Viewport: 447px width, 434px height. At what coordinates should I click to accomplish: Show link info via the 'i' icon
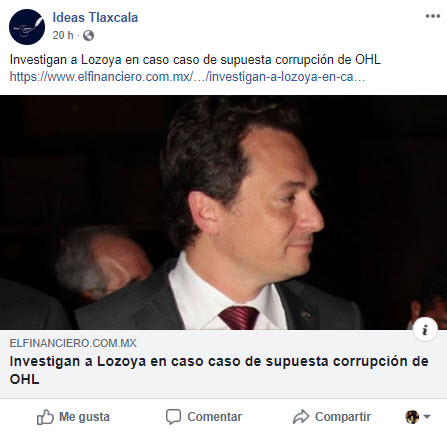[425, 330]
